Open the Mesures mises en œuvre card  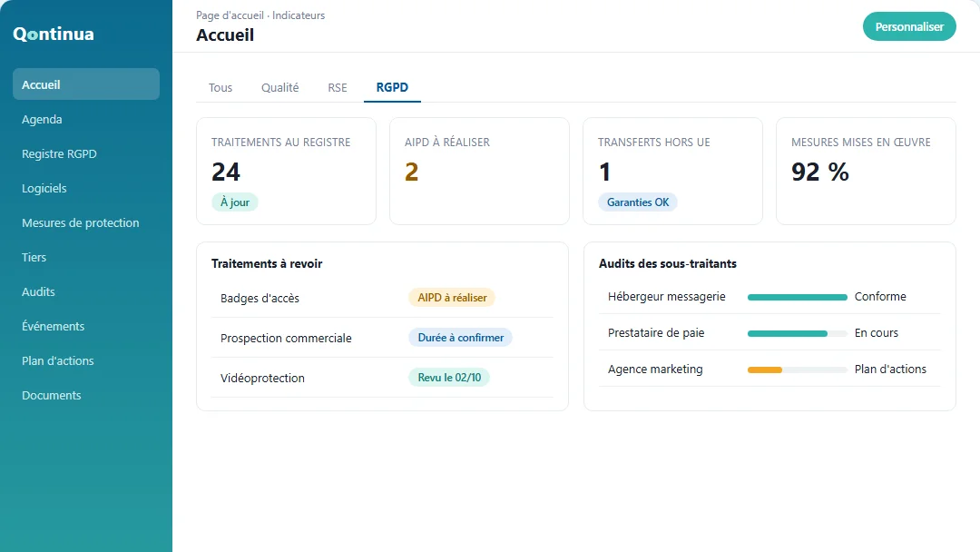[x=866, y=171]
